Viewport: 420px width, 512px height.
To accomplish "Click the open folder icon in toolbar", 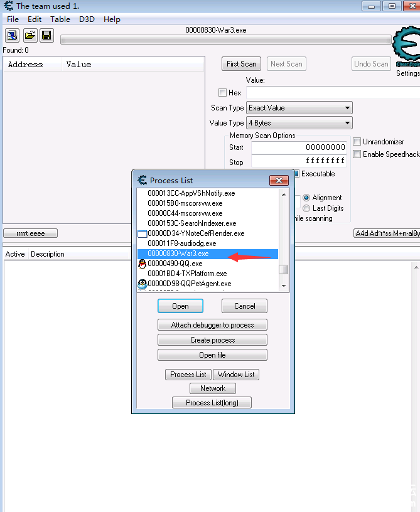I will 30,36.
